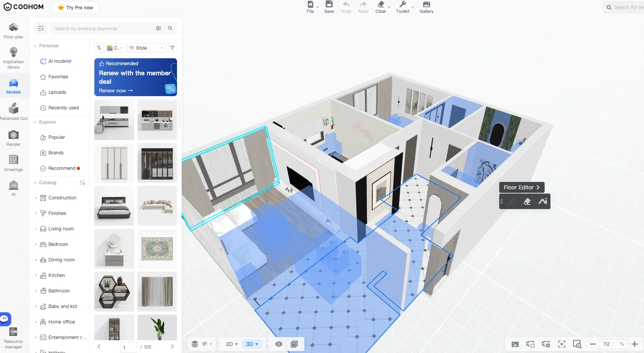Image resolution: width=644 pixels, height=353 pixels.
Task: Search by image using camera icon
Action: (158, 28)
